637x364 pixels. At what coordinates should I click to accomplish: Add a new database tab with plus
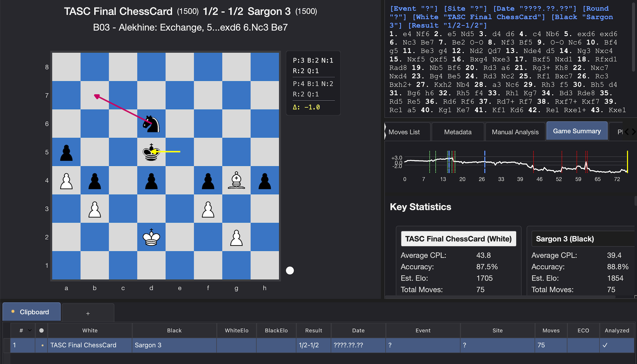coord(88,313)
